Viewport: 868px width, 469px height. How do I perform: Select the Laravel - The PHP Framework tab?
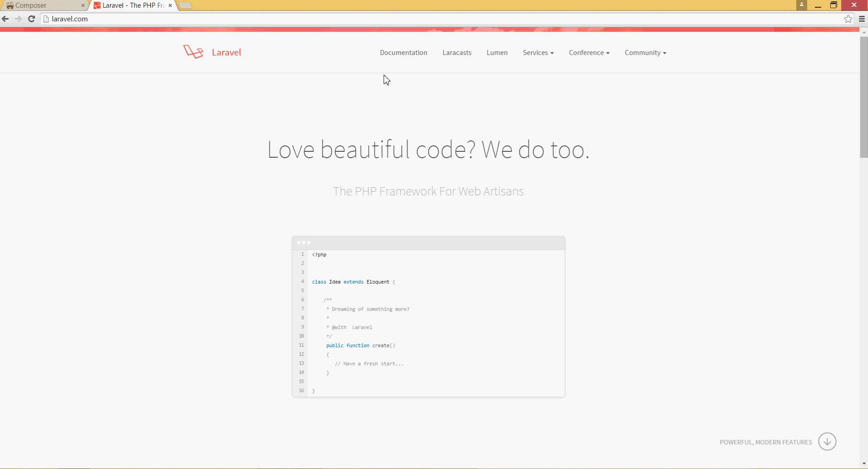pyautogui.click(x=133, y=5)
